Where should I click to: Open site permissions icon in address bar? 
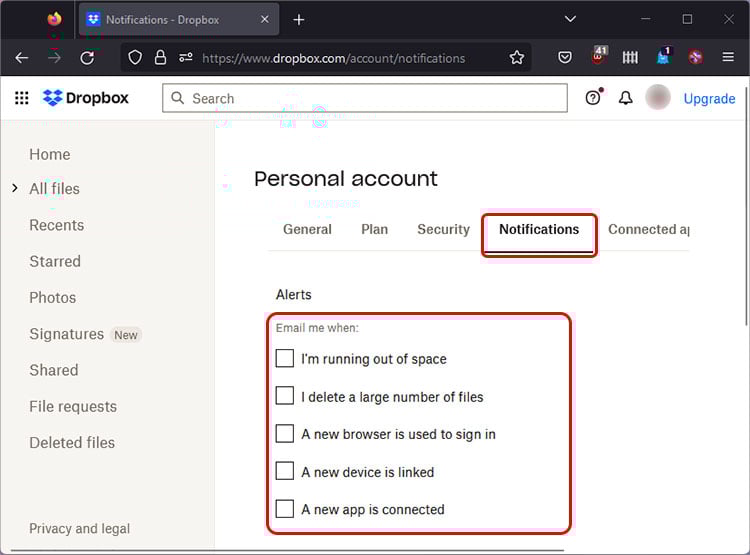point(186,58)
